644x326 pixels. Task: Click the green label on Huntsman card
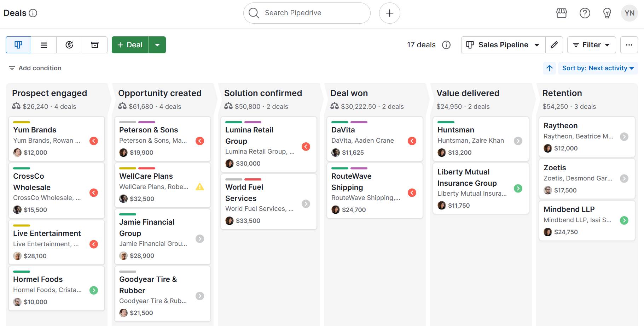[446, 122]
